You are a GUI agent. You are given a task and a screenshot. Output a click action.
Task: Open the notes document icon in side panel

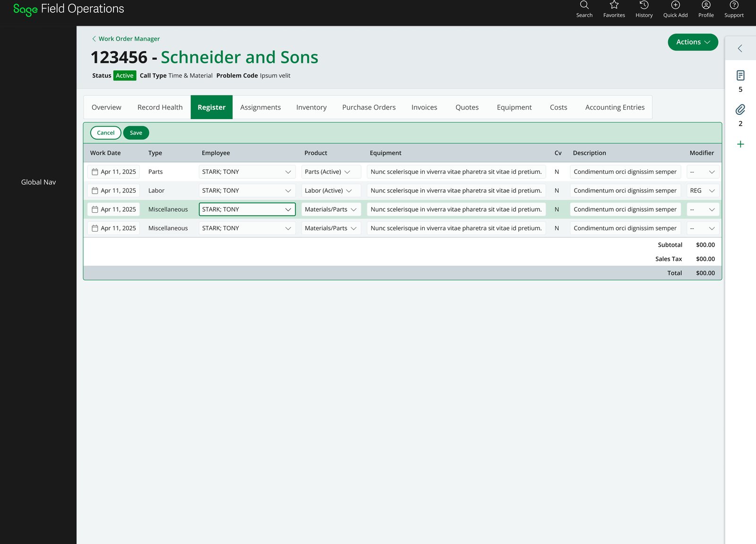click(740, 75)
